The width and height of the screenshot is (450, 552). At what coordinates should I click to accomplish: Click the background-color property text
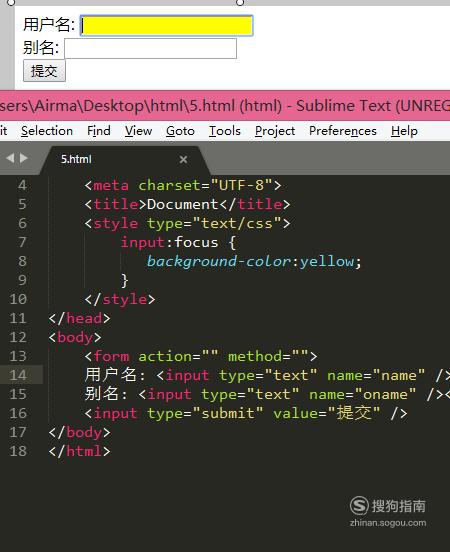tap(219, 261)
